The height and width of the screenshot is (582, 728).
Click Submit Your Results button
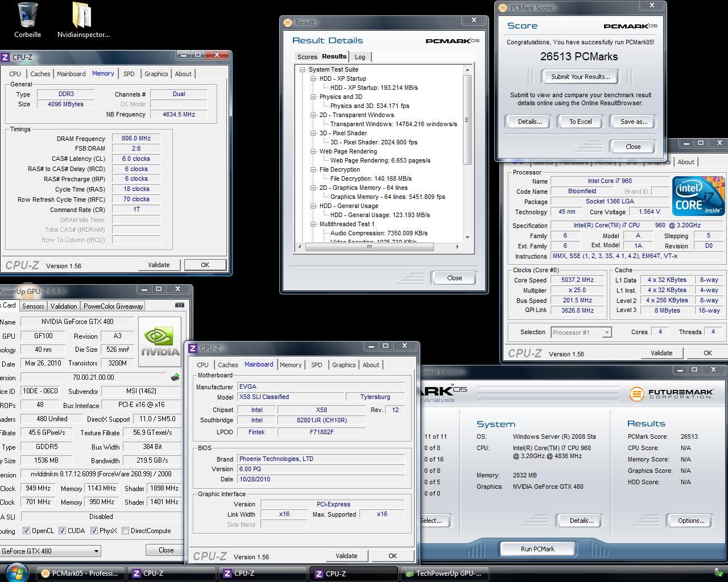click(x=580, y=77)
